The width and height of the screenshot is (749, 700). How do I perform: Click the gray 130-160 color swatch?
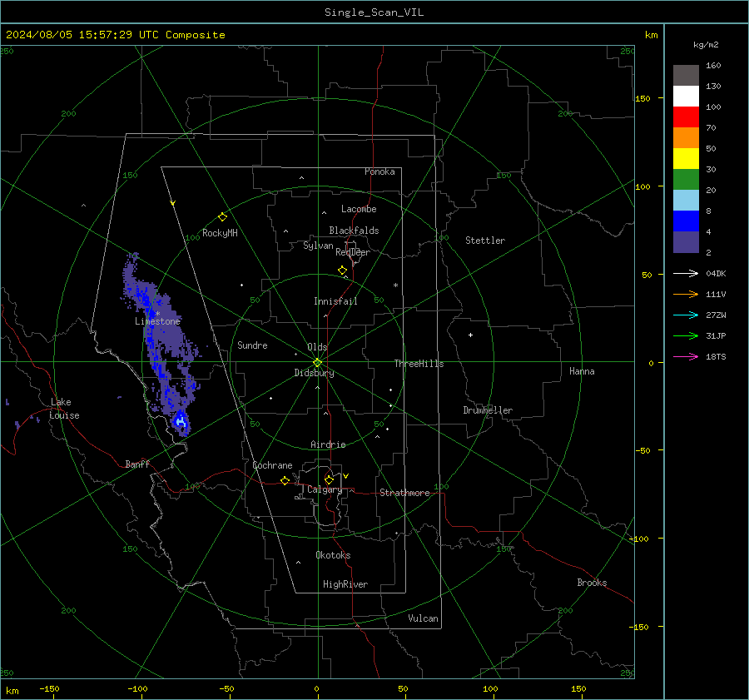point(686,76)
